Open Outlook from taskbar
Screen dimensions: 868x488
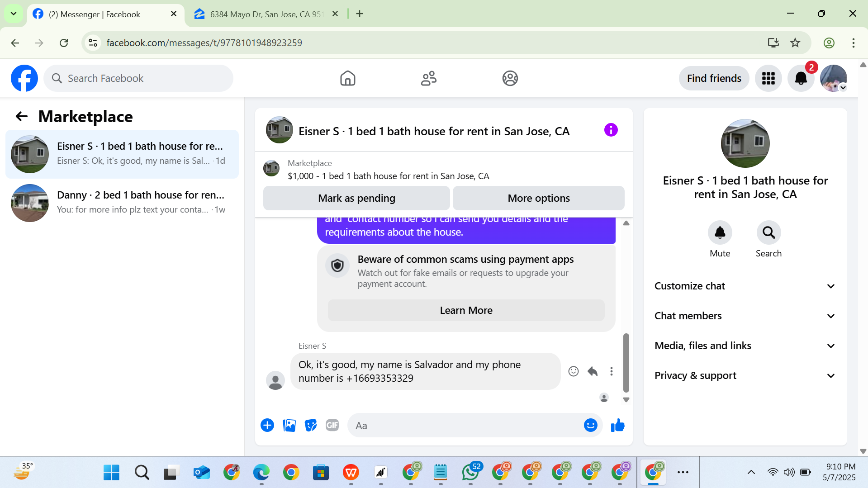click(201, 472)
